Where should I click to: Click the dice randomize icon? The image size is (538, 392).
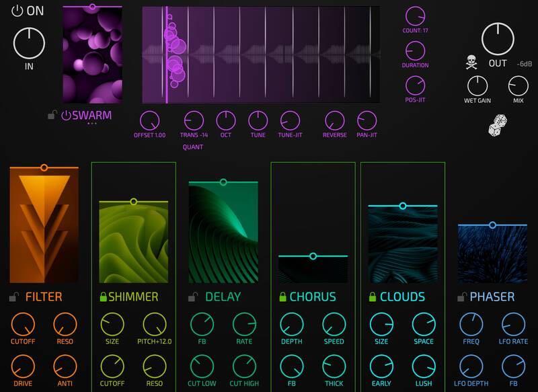(x=498, y=126)
